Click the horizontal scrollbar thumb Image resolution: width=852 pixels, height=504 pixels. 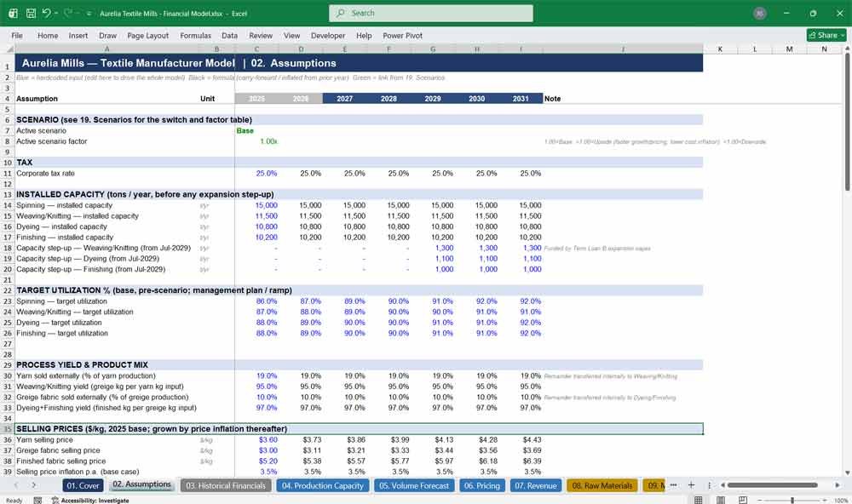[x=773, y=485]
